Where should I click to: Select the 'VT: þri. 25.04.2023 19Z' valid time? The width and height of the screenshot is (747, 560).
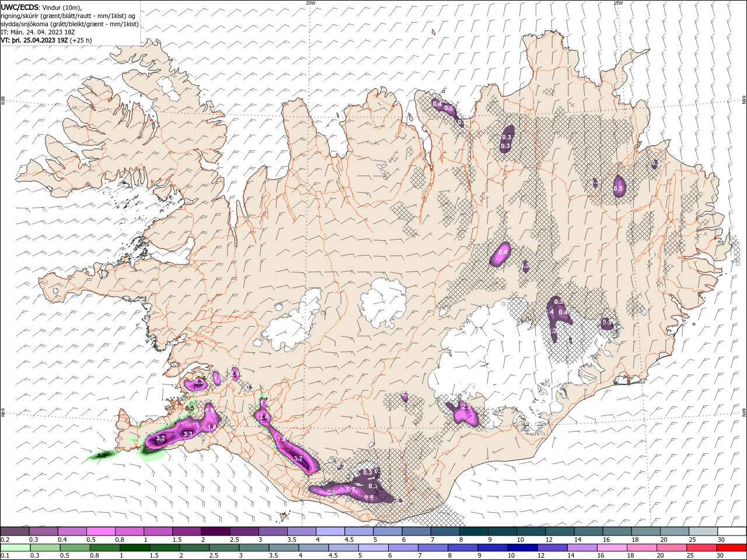pos(34,40)
